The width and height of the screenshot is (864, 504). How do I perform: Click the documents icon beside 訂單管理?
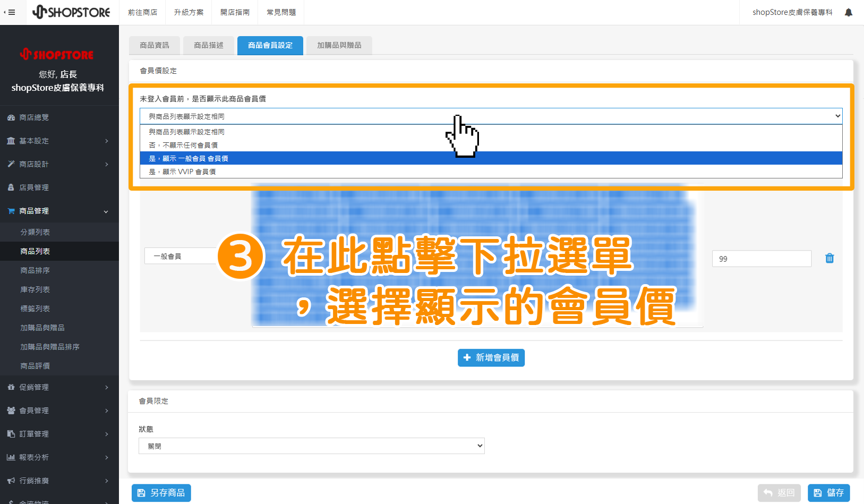coord(11,433)
